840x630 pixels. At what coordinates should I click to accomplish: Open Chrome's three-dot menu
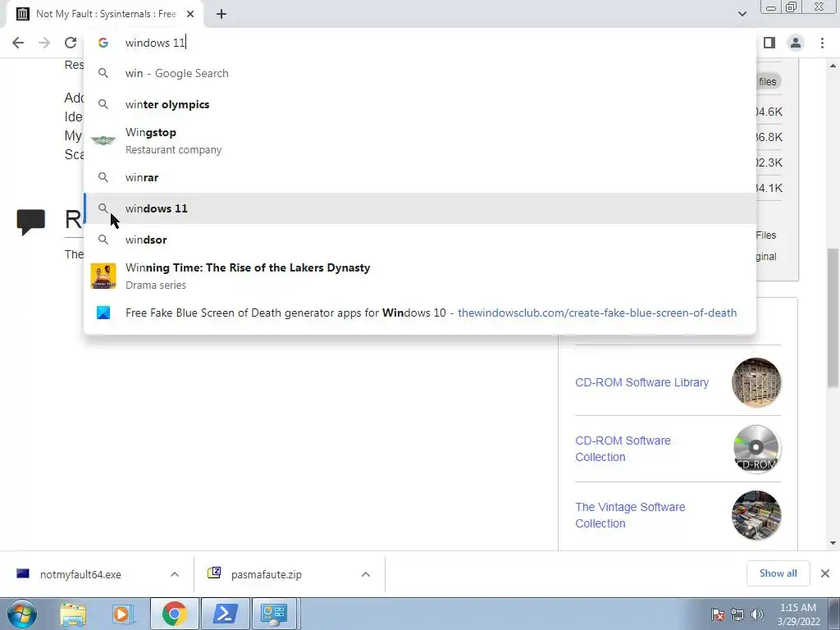822,43
